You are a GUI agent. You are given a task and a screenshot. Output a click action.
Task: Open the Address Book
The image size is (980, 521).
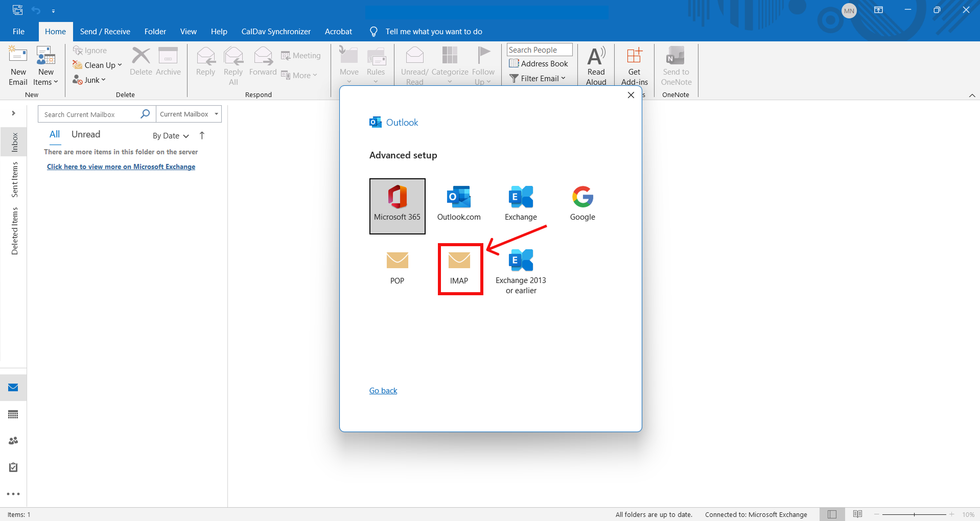tap(539, 63)
